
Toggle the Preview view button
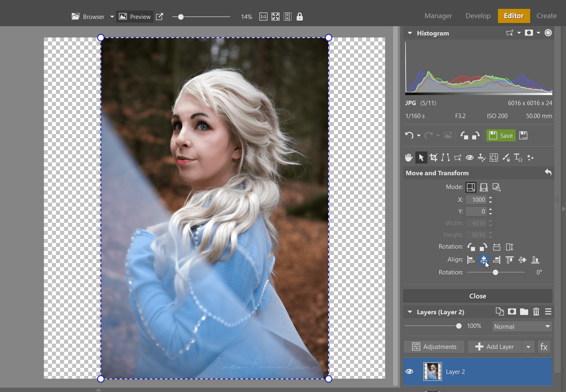click(x=135, y=17)
